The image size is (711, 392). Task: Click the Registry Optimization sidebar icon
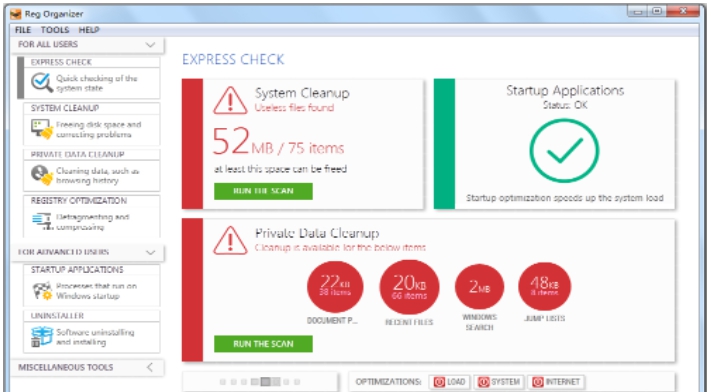click(43, 221)
